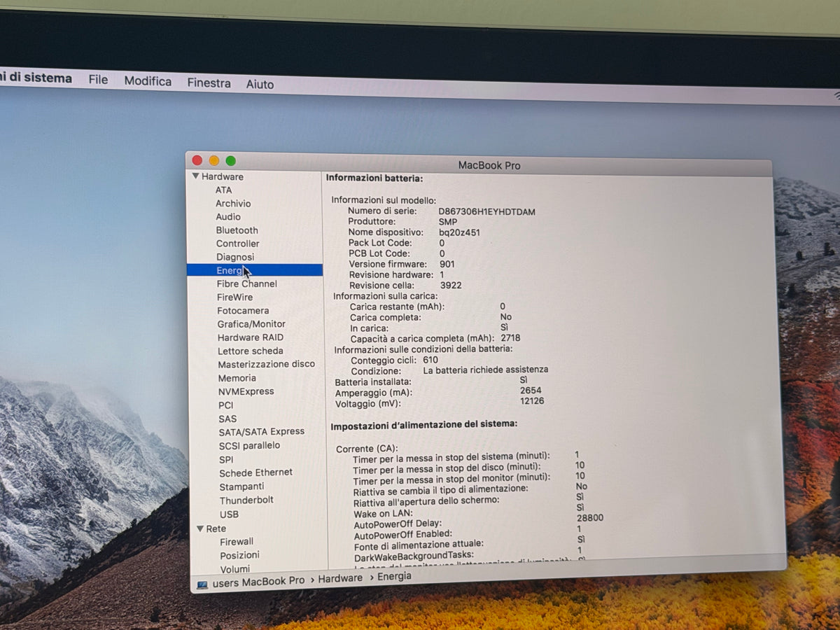Select Grafica/Monitor in the sidebar
This screenshot has height=630, width=840.
pos(251,323)
